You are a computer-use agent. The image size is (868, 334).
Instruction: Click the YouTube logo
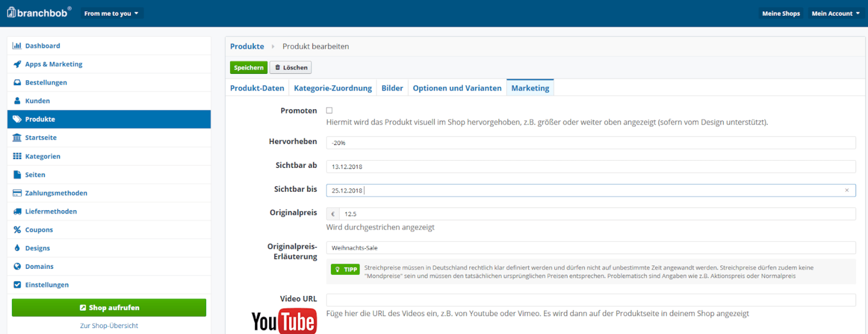284,321
